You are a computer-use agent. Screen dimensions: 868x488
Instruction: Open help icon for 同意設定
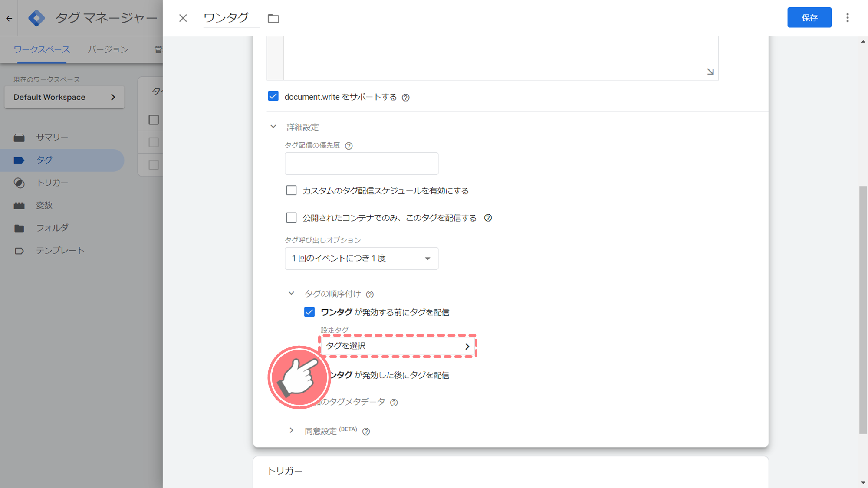pyautogui.click(x=366, y=431)
